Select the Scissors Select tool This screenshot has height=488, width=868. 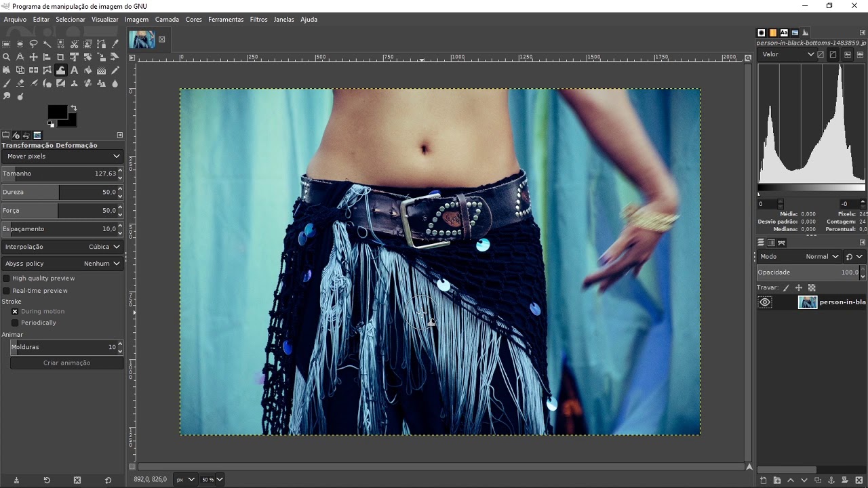(x=74, y=44)
